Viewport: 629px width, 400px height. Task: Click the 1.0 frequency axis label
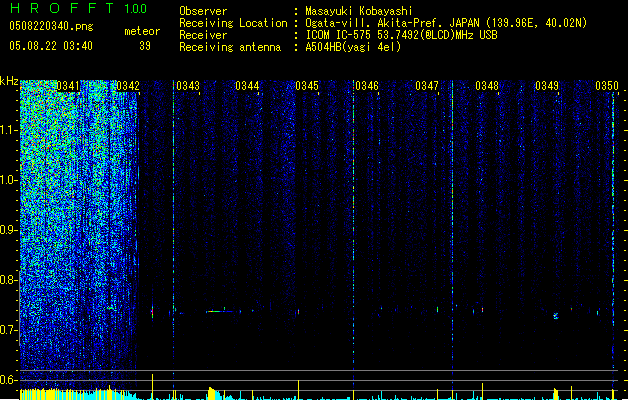[8, 180]
